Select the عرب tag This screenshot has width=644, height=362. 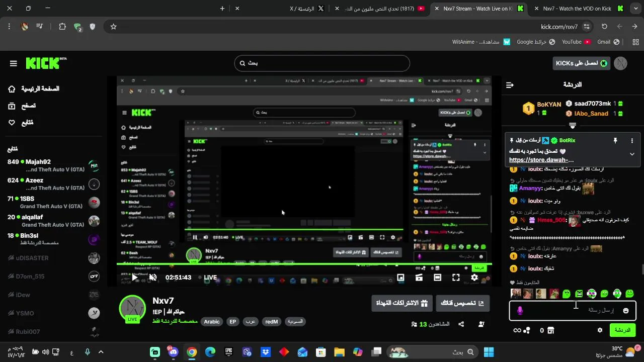coord(250,322)
